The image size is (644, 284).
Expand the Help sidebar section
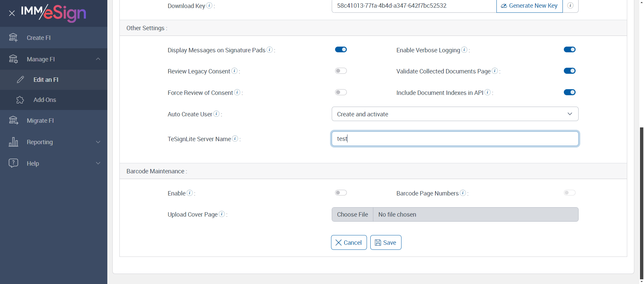click(54, 164)
